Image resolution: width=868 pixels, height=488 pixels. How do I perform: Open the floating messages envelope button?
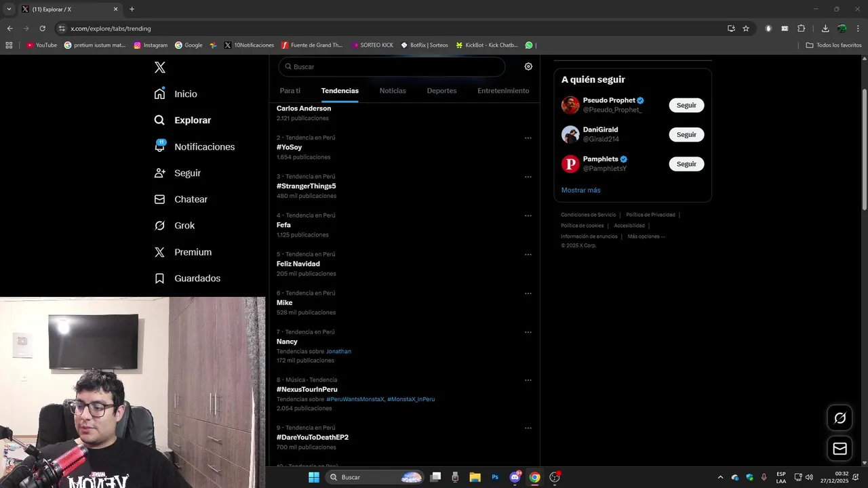[840, 449]
